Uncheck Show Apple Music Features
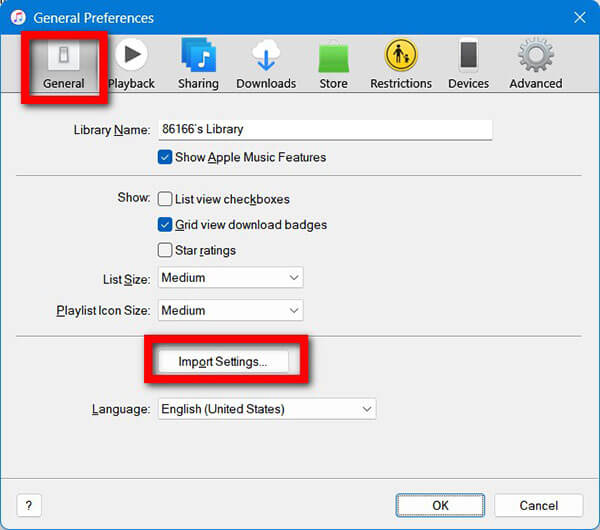Viewport: 600px width, 530px height. (x=165, y=157)
